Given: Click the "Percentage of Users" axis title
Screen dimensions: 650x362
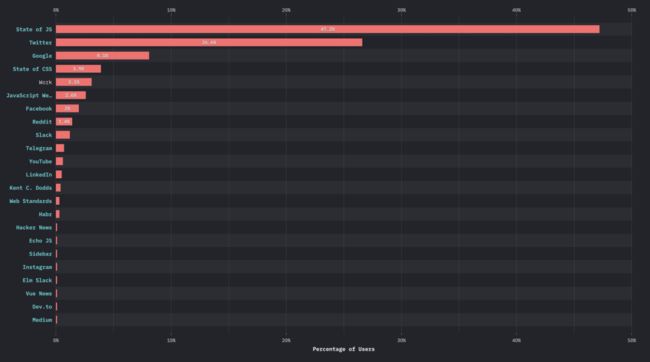Looking at the screenshot, I should (344, 349).
